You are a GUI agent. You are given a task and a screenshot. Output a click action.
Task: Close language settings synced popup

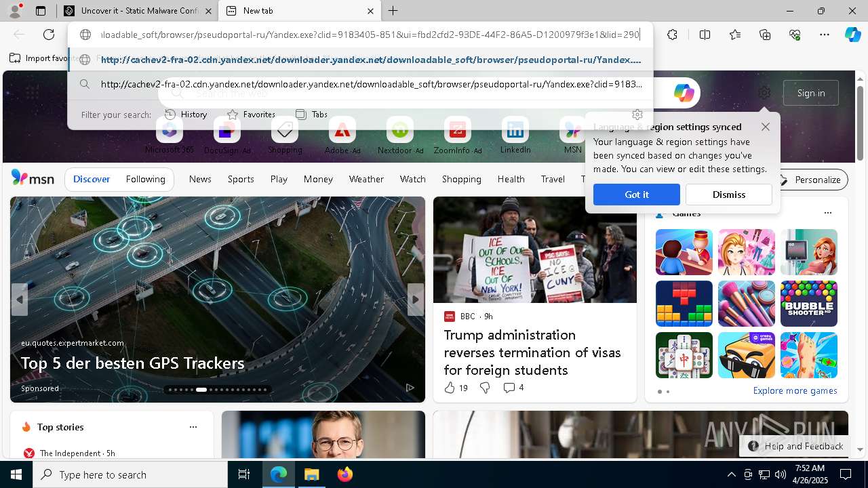[x=766, y=127]
